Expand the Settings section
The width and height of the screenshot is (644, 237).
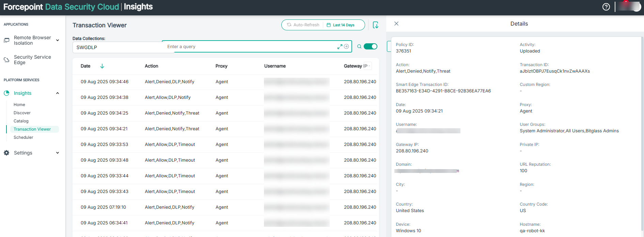(x=58, y=153)
